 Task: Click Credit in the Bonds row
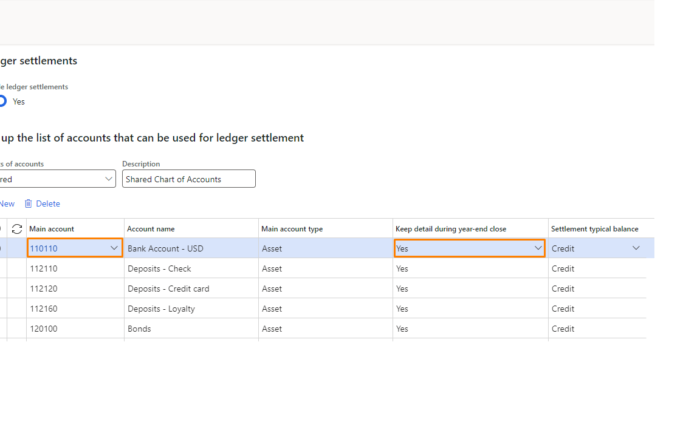click(x=563, y=329)
